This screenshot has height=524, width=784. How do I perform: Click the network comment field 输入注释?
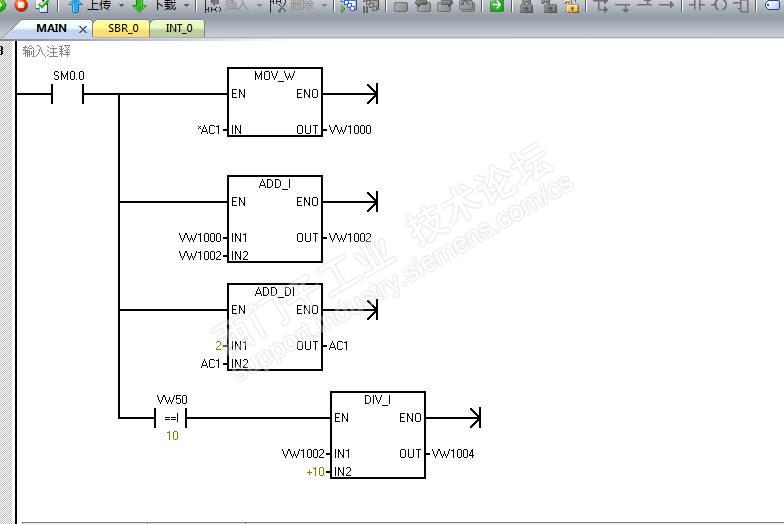[x=46, y=51]
